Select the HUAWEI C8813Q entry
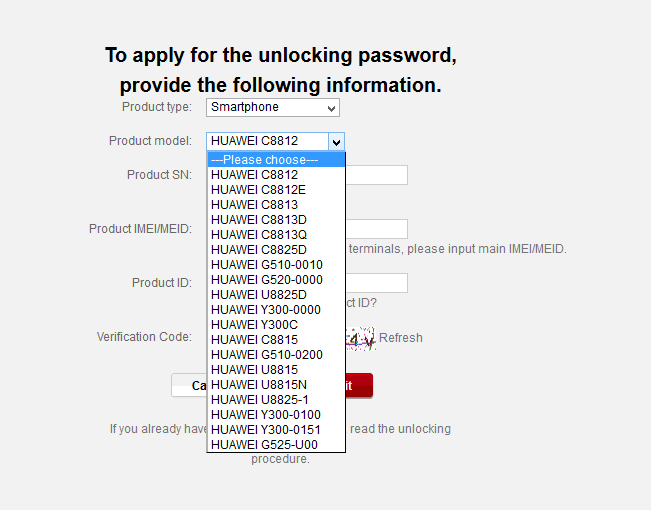This screenshot has width=651, height=510. 275,235
